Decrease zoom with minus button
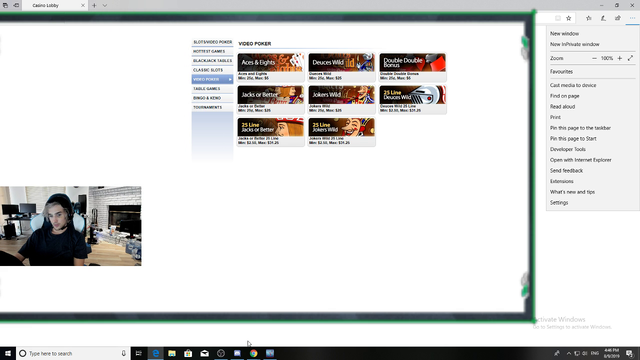Viewport: 640px width, 360px height. click(x=594, y=58)
